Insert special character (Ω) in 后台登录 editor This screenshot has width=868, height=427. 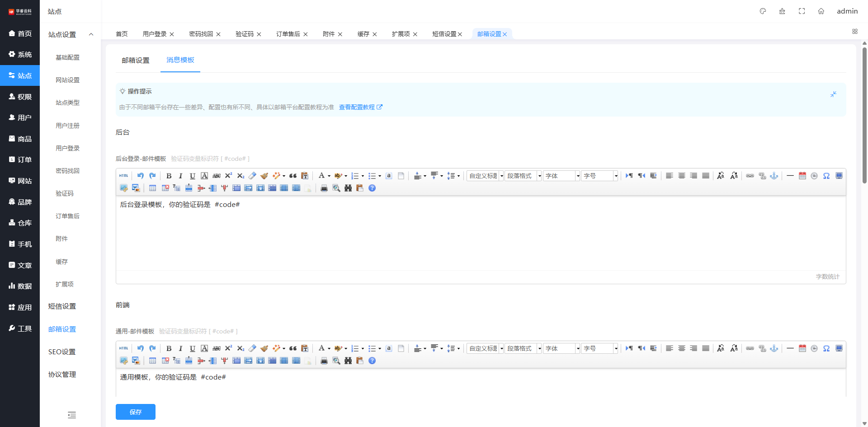pyautogui.click(x=826, y=176)
